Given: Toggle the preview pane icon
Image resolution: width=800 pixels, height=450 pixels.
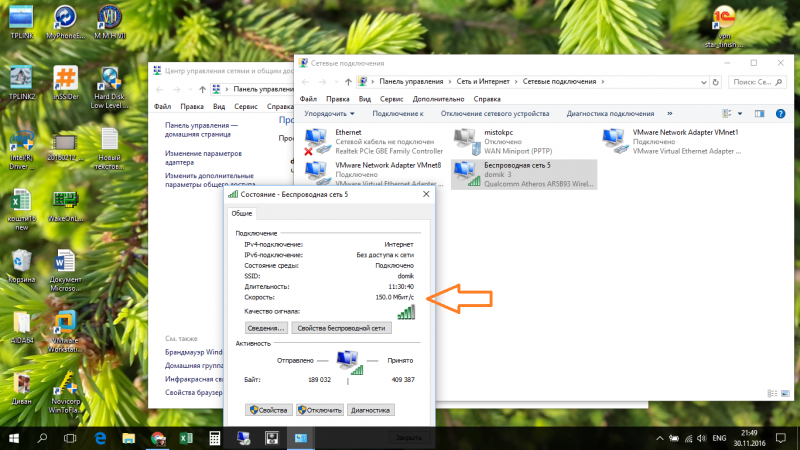Looking at the screenshot, I should (757, 114).
